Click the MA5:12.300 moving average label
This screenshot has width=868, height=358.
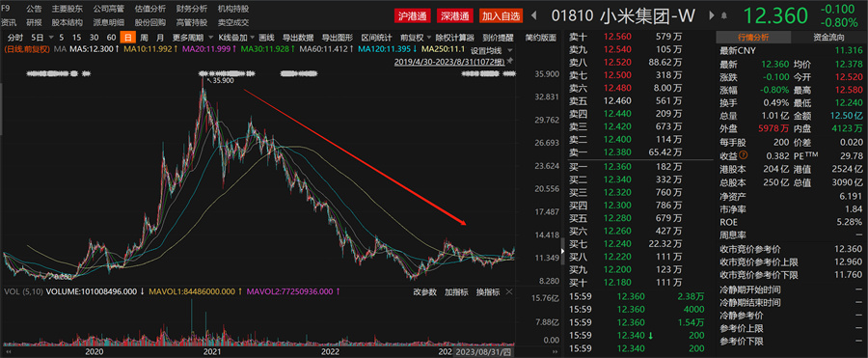[x=95, y=50]
